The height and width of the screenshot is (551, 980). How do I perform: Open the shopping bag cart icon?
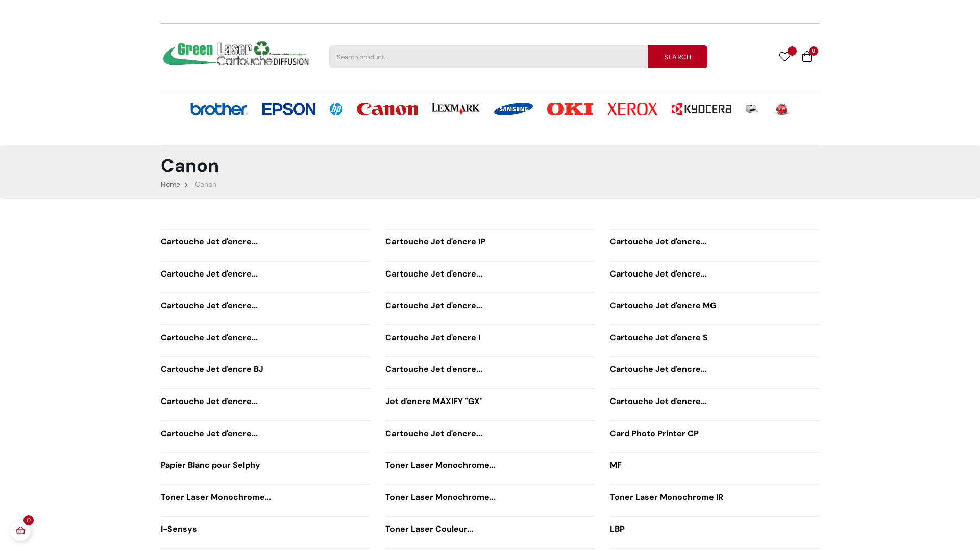(x=807, y=57)
